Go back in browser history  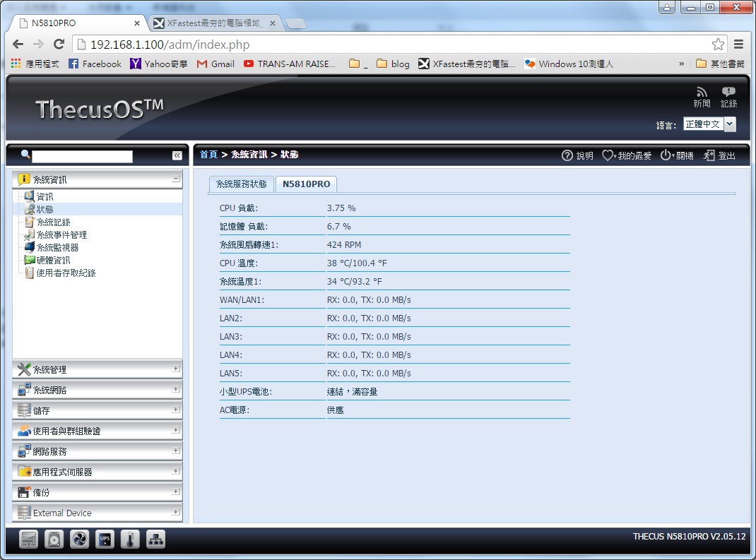pos(18,44)
